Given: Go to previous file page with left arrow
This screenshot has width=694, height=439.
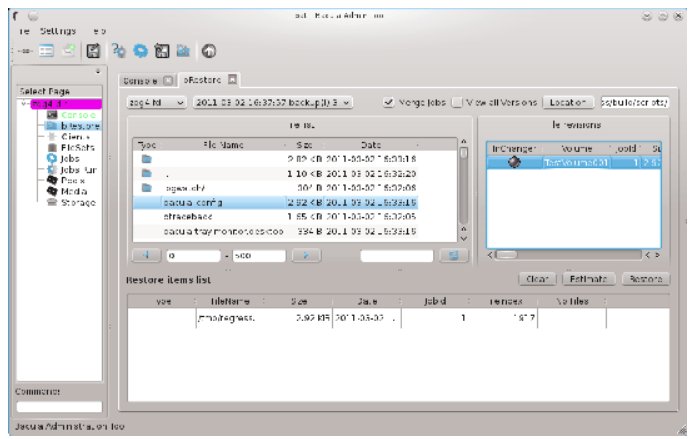Looking at the screenshot, I should (147, 256).
